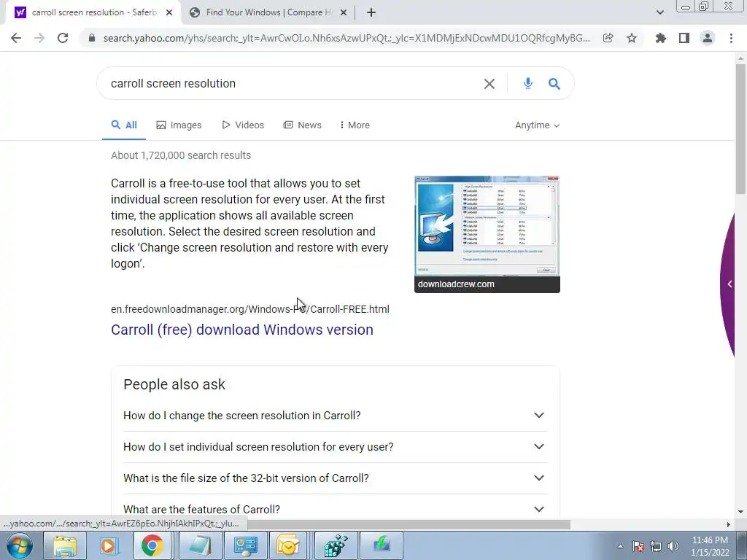The height and width of the screenshot is (560, 747).
Task: Click the People also ask heading
Action: (x=174, y=384)
